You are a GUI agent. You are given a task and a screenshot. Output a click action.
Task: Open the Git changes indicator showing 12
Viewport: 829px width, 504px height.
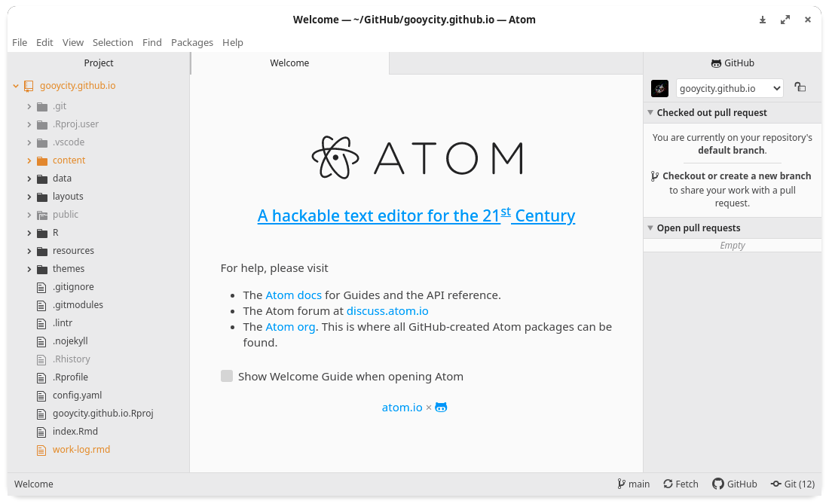click(x=793, y=484)
